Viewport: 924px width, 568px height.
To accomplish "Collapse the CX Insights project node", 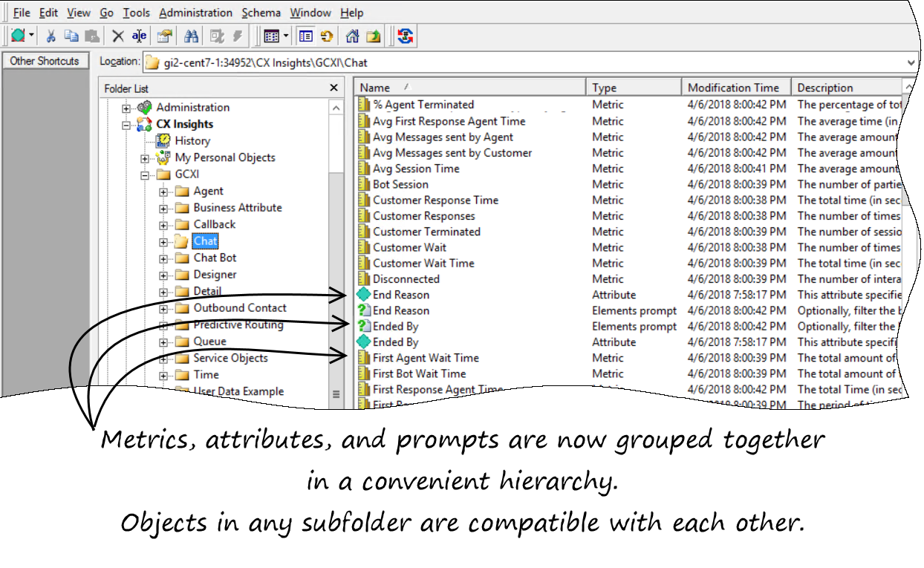I will (127, 125).
